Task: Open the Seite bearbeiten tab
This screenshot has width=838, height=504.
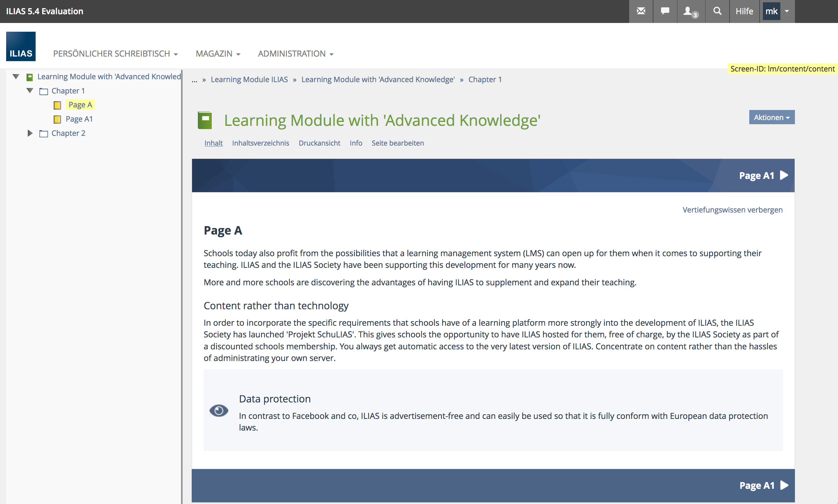Action: [x=397, y=143]
